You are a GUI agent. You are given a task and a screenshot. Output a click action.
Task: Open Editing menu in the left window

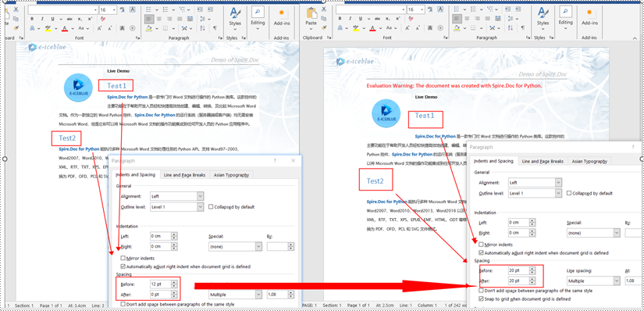tap(258, 17)
